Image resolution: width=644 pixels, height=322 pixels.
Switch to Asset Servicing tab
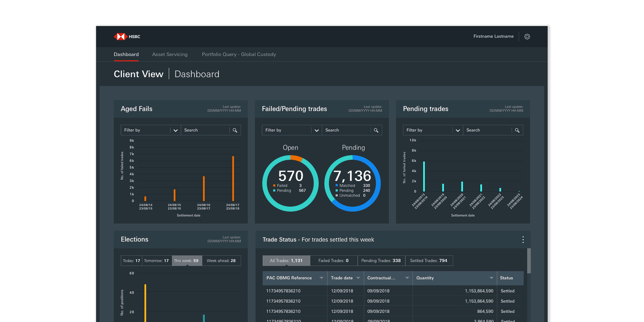point(170,54)
